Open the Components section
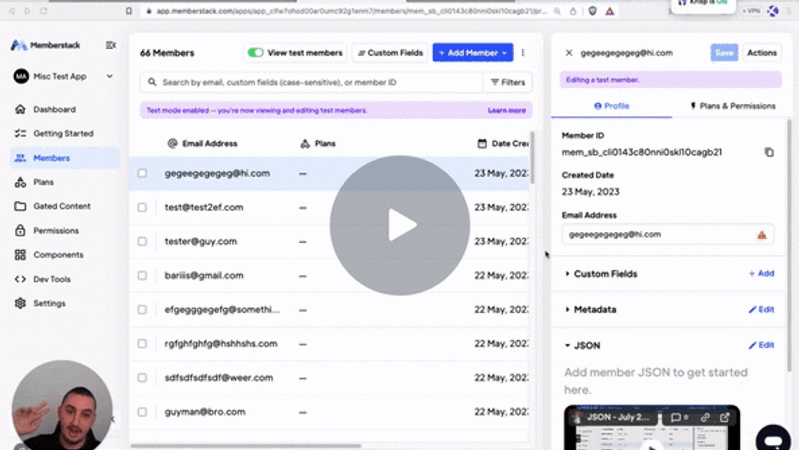Image resolution: width=799 pixels, height=450 pixels. (x=58, y=255)
